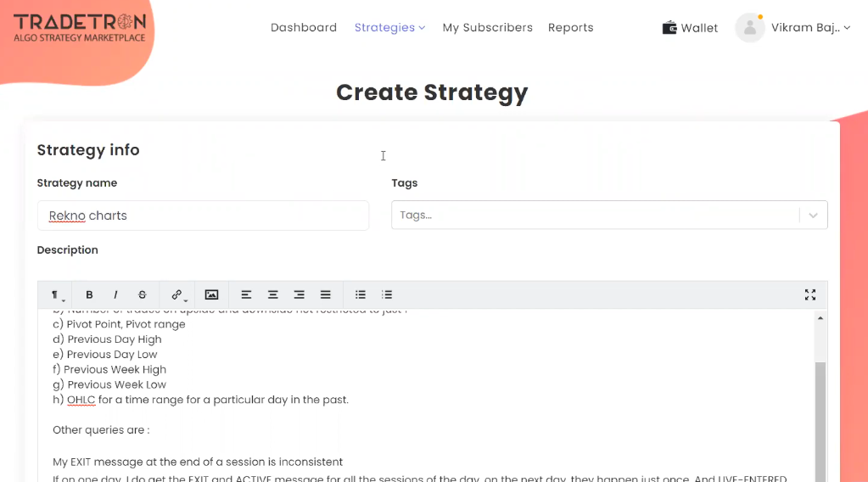
Task: Click the Strategy name input field
Action: click(204, 216)
